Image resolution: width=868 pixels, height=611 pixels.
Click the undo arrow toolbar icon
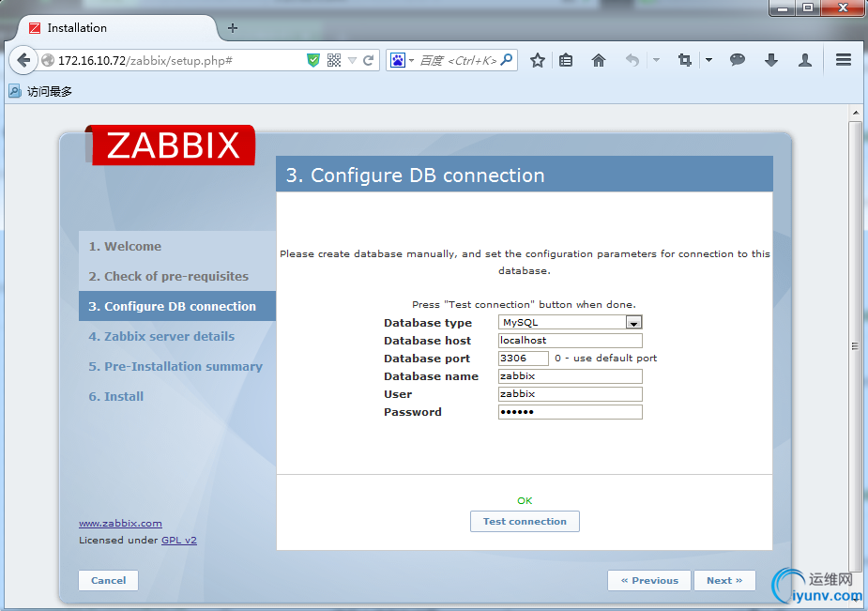click(632, 60)
